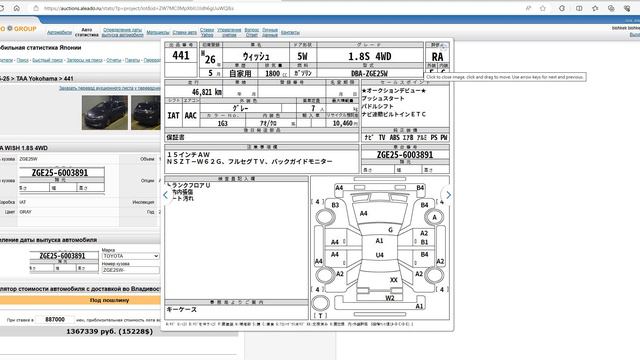Open the Ставки авто navigation link
Image resolution: width=640 pixels, height=360 pixels.
click(x=184, y=32)
